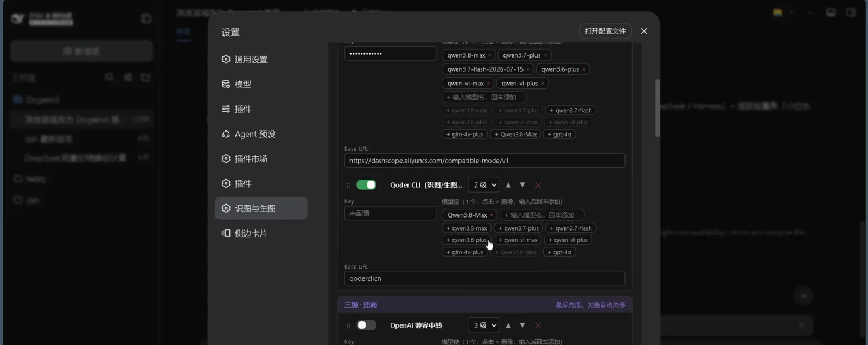
Task: Remove the qwen3.6-plus model chip
Action: [x=584, y=69]
